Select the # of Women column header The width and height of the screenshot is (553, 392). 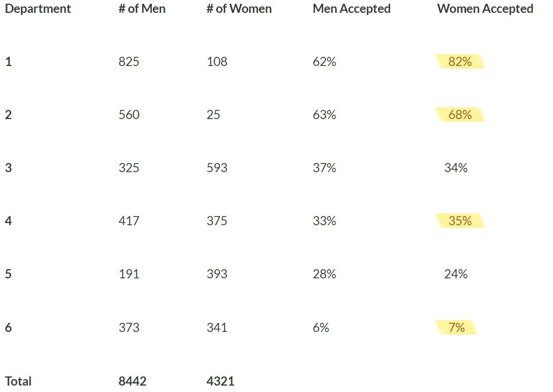[x=239, y=9]
